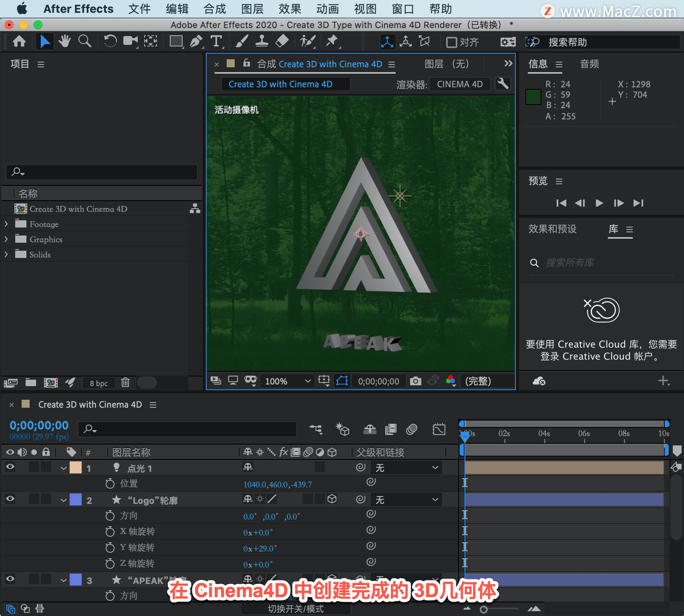The width and height of the screenshot is (684, 616).
Task: Select the Rectangle shape tool
Action: coord(176,41)
